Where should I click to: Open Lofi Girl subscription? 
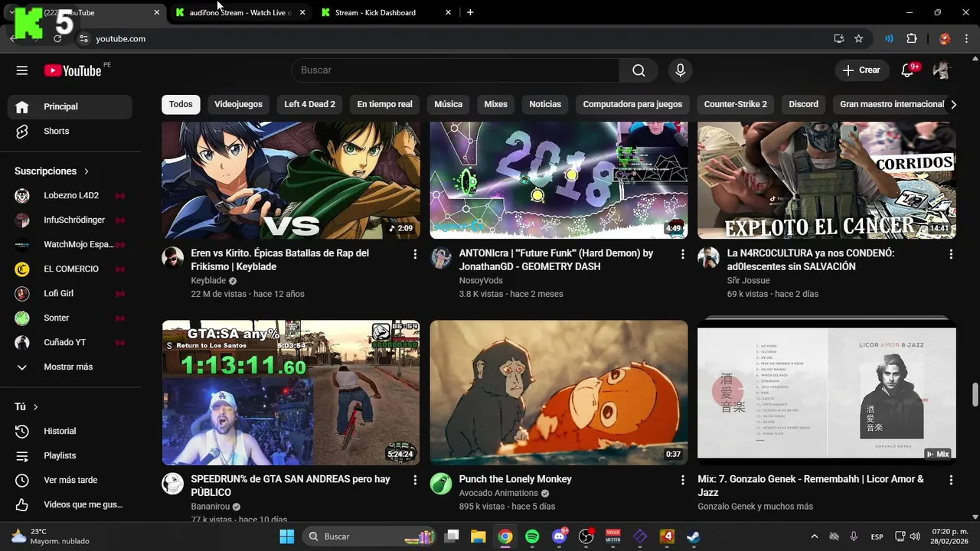point(70,293)
